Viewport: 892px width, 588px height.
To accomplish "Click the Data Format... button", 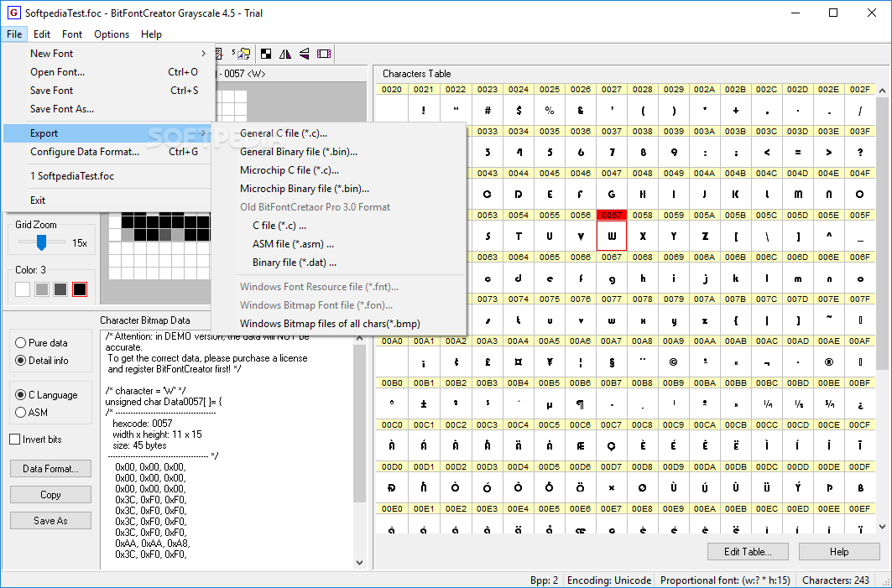I will tap(50, 469).
